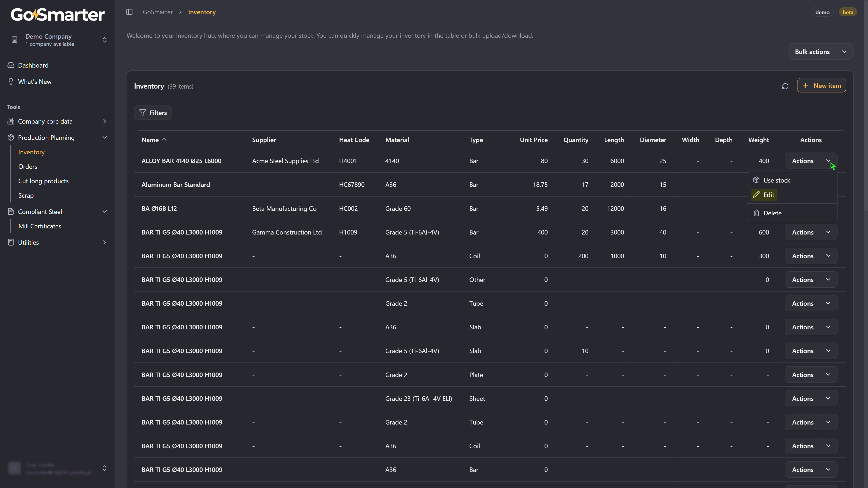868x488 pixels.
Task: Click the New item button
Action: [x=821, y=86]
